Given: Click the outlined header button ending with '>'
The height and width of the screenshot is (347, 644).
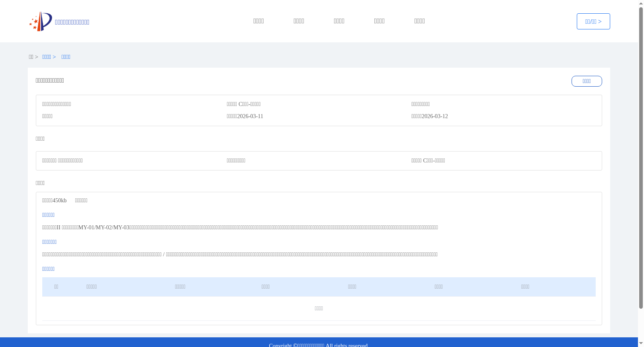Looking at the screenshot, I should tap(593, 21).
